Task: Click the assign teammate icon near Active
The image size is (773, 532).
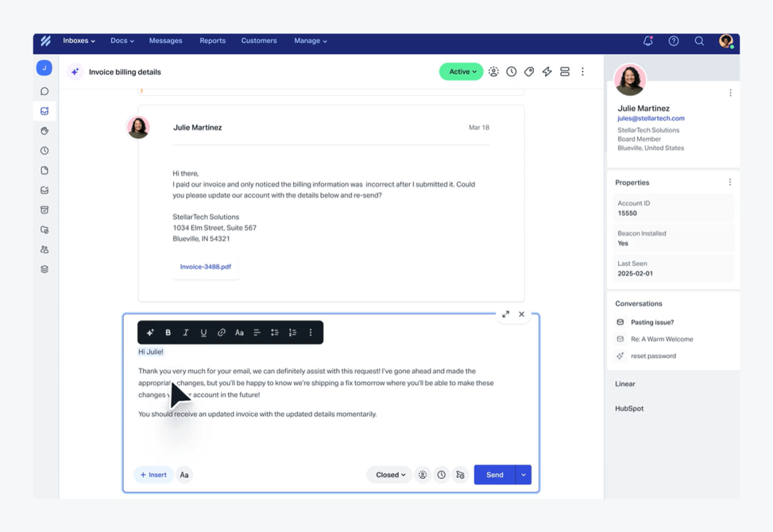Action: (493, 71)
